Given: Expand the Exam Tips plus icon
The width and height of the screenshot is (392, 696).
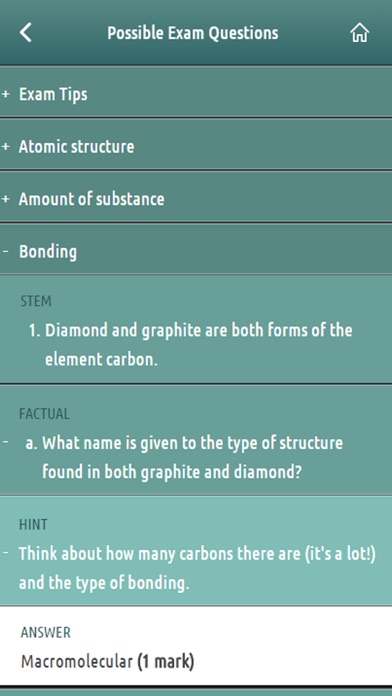Looking at the screenshot, I should pyautogui.click(x=6, y=94).
